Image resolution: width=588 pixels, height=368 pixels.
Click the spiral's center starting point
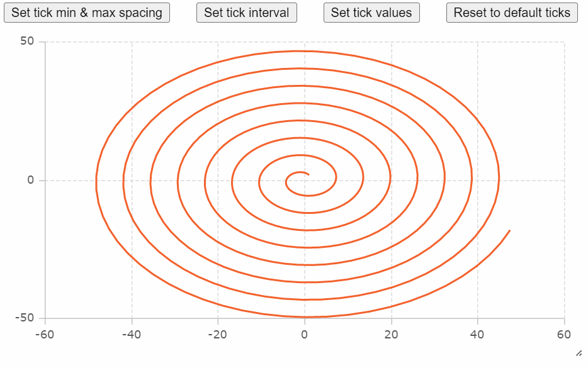tap(308, 174)
